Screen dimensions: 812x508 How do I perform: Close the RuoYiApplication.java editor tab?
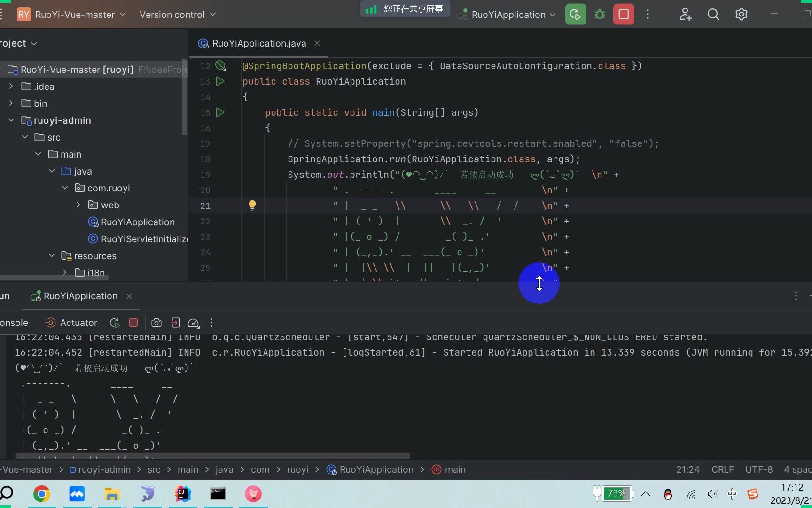[x=317, y=43]
